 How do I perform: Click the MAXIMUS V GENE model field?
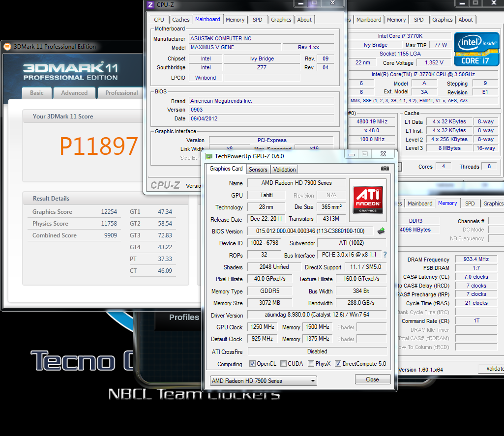tap(235, 47)
